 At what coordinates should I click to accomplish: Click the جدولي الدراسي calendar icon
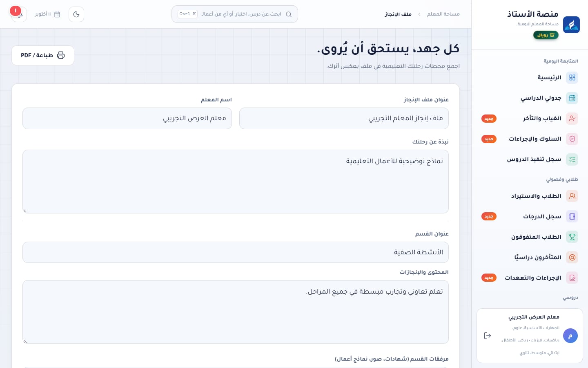click(x=572, y=98)
